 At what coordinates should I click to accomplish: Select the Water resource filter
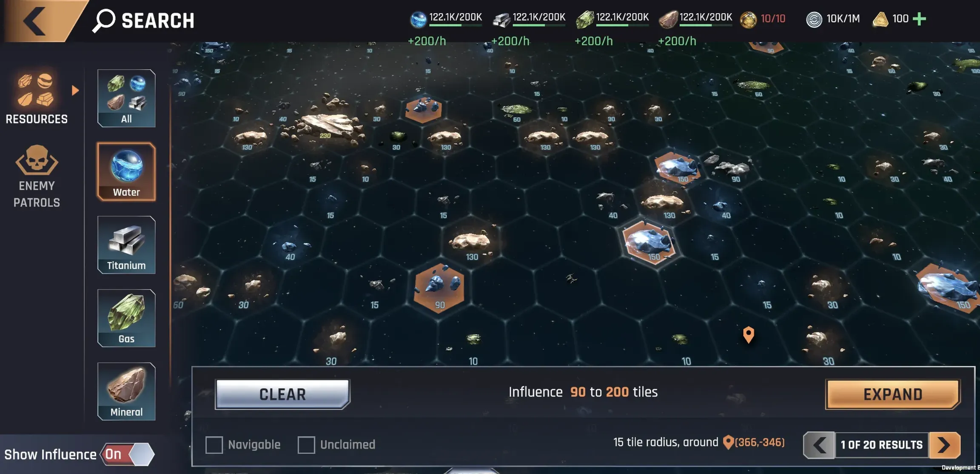coord(126,171)
